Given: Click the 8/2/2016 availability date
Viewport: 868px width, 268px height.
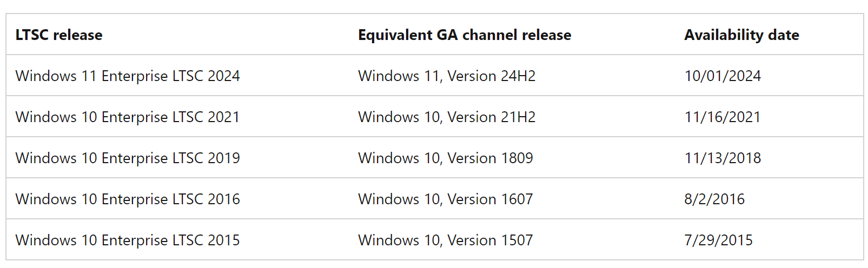Looking at the screenshot, I should pyautogui.click(x=714, y=199).
